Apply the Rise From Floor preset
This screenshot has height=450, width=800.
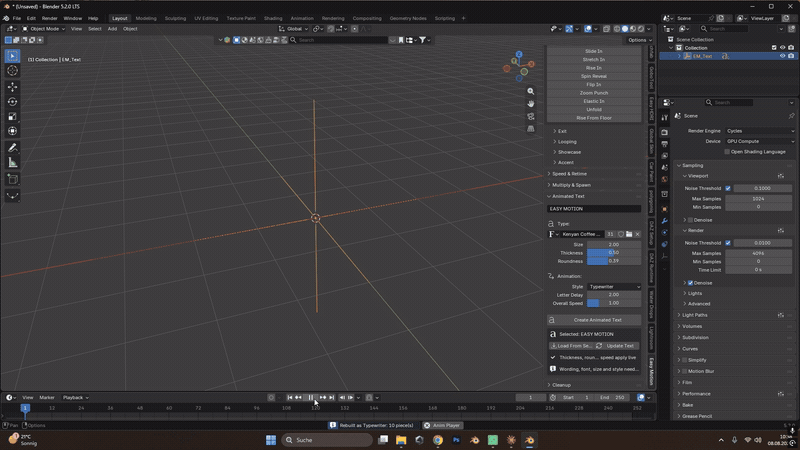point(594,118)
